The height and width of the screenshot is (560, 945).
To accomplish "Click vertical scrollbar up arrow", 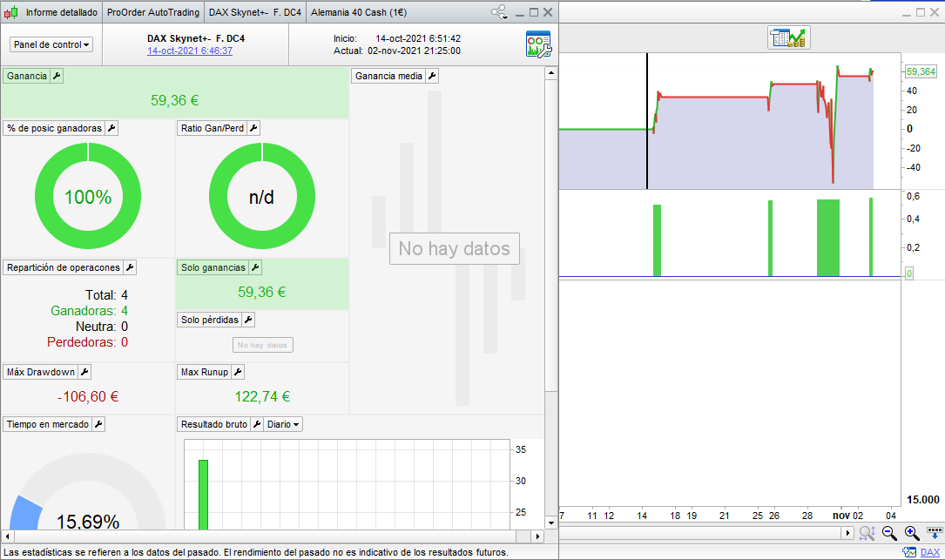I will [550, 73].
